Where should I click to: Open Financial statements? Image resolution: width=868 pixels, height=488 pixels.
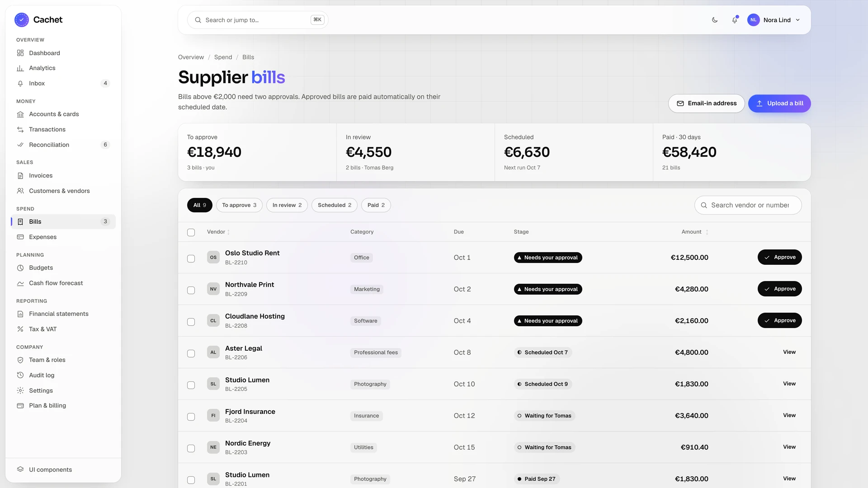tap(63, 314)
